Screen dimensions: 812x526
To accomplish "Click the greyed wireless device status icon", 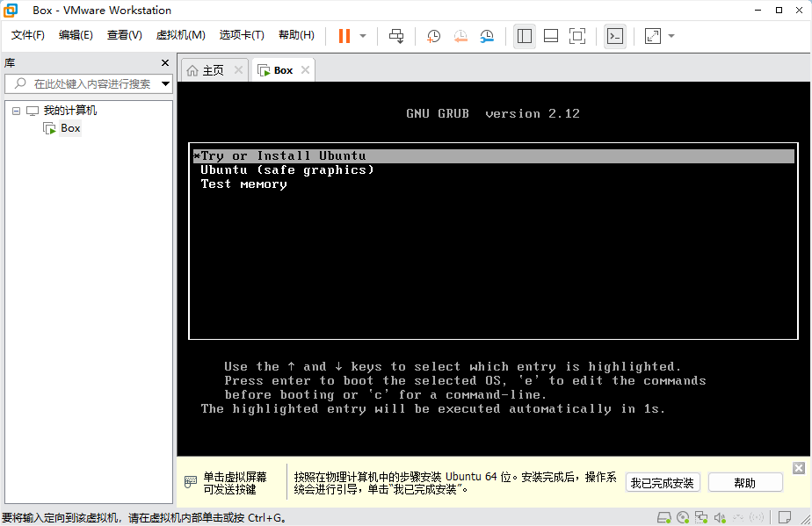I will (x=757, y=517).
